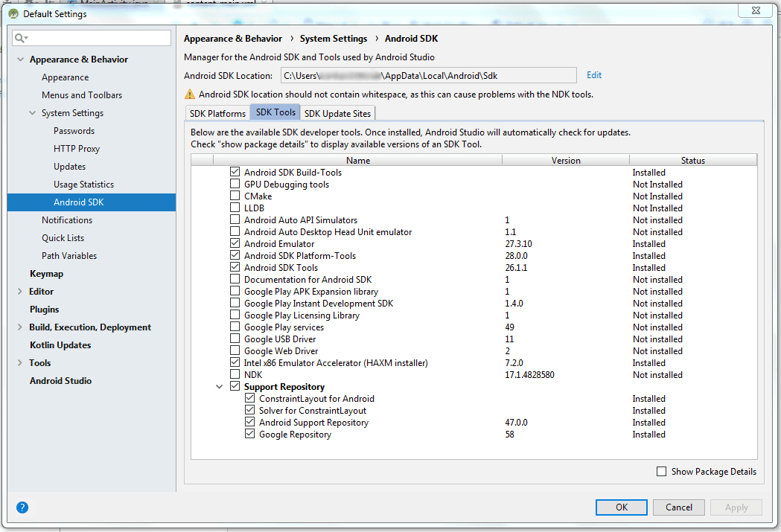Click the Status column header
The image size is (781, 532).
click(693, 160)
